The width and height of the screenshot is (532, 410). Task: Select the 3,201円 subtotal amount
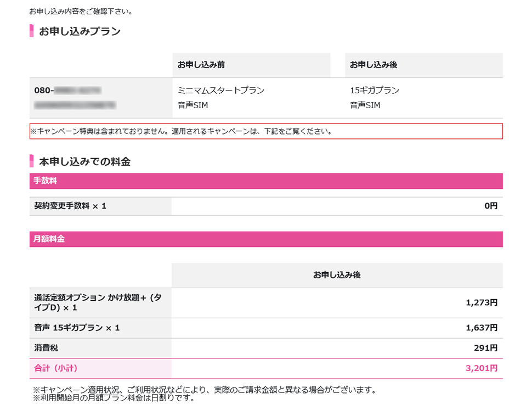tap(481, 368)
